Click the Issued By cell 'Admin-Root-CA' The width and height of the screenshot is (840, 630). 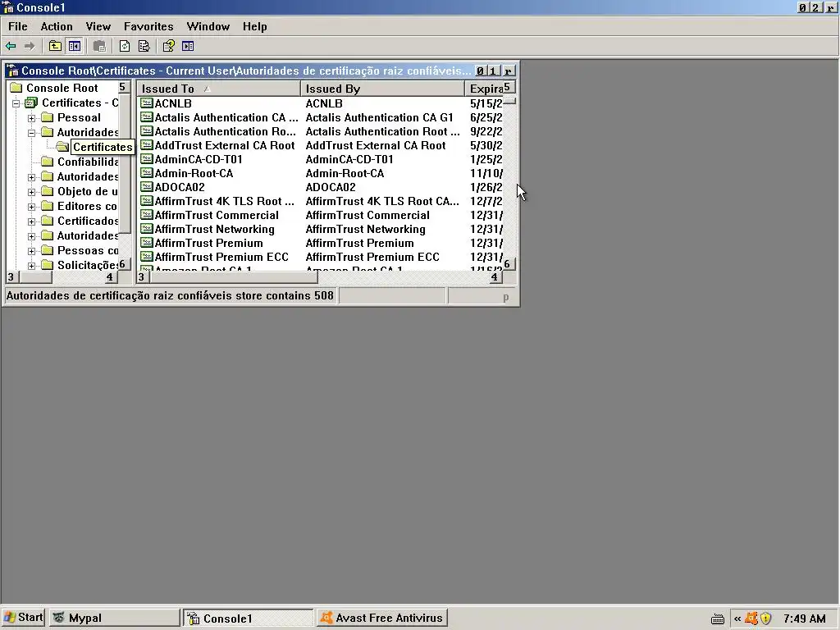(x=345, y=173)
